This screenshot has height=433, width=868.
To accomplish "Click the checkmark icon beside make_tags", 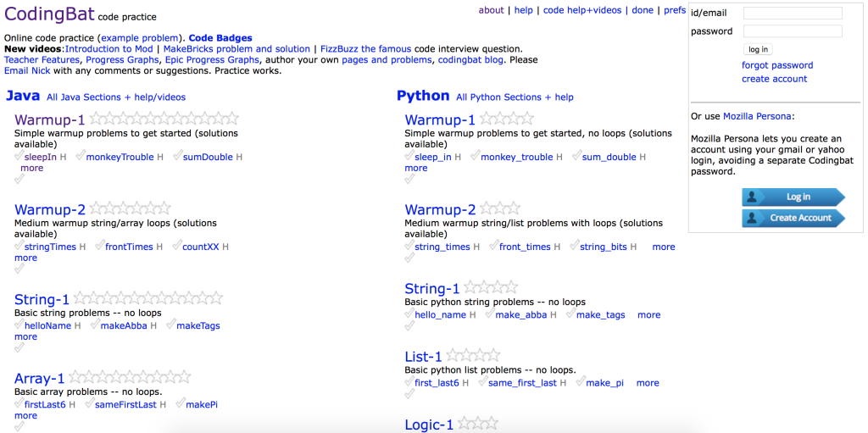I will tap(570, 314).
